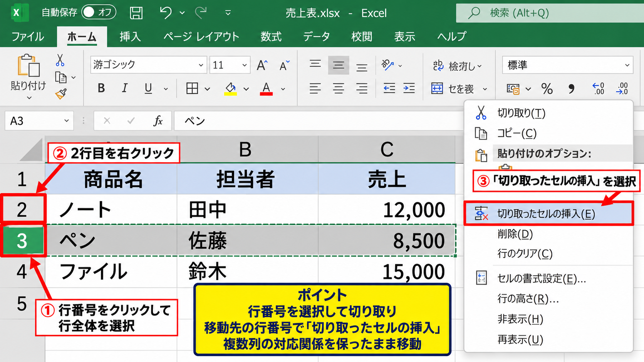The width and height of the screenshot is (644, 362).
Task: Click the 貼り付け paste clipboard icon
Action: tap(29, 65)
